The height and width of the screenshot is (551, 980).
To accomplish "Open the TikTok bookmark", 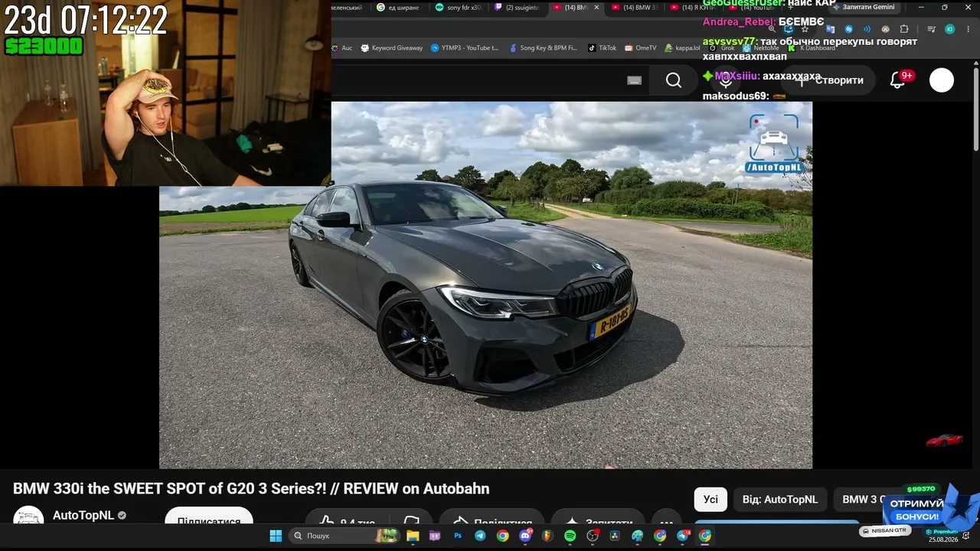I will [602, 47].
